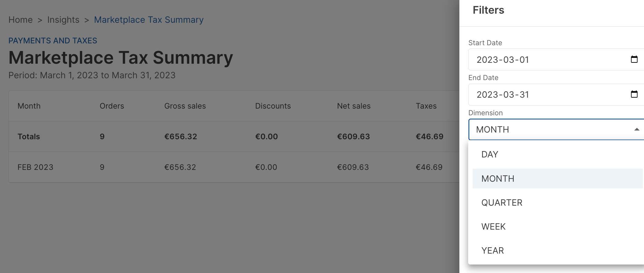Choose WEEK dimension option
644x273 pixels.
(x=493, y=227)
